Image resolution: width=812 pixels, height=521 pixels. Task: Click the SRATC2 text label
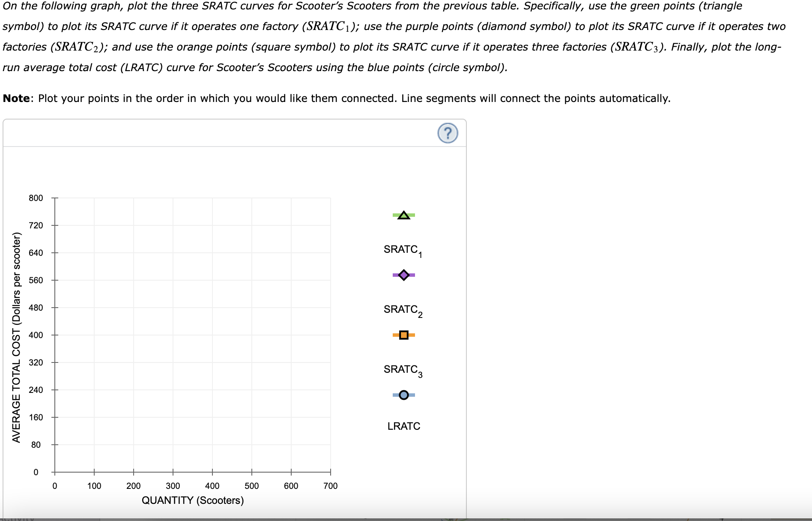click(403, 309)
